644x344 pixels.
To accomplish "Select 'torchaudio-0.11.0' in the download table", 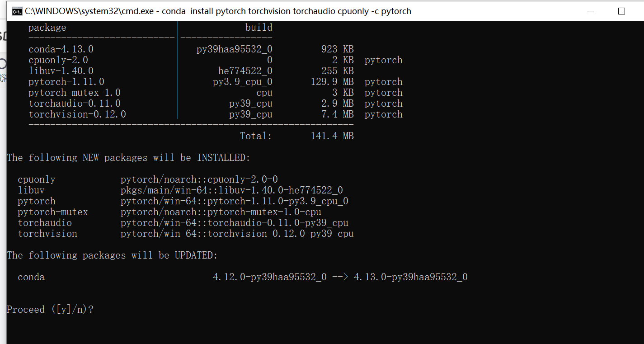I will (75, 104).
